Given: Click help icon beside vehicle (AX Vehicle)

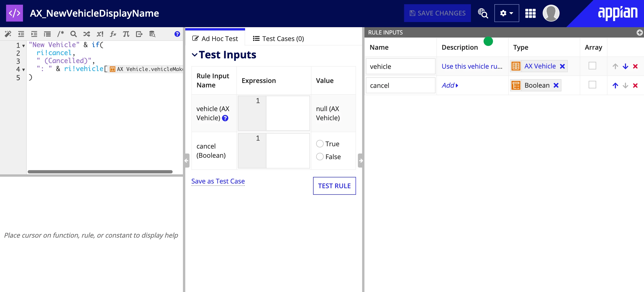Looking at the screenshot, I should coord(225,118).
